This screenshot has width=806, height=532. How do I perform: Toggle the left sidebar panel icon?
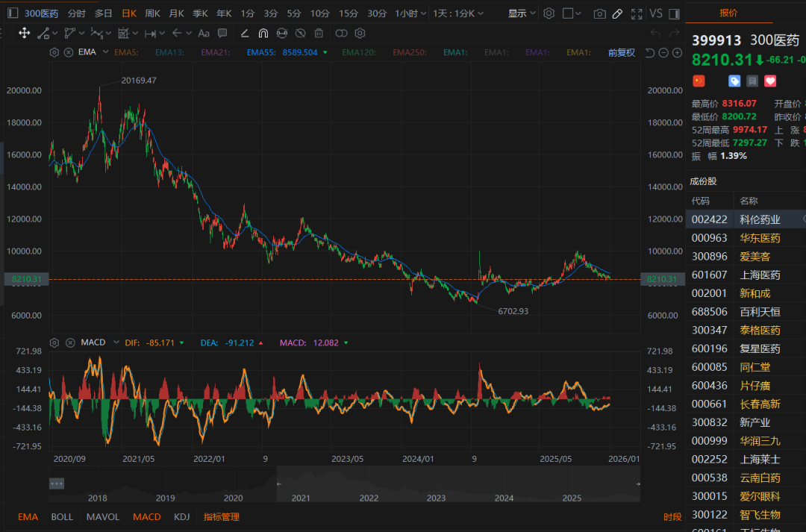click(11, 13)
